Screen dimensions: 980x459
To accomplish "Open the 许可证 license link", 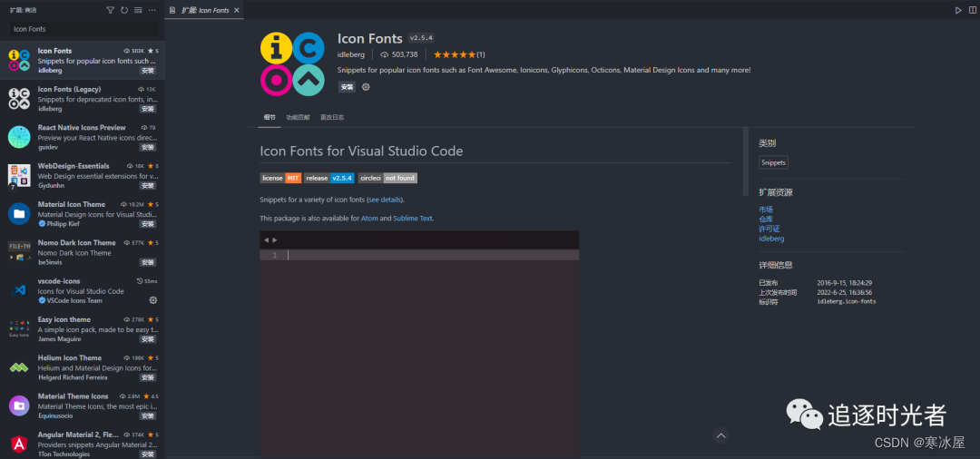I will coord(769,229).
